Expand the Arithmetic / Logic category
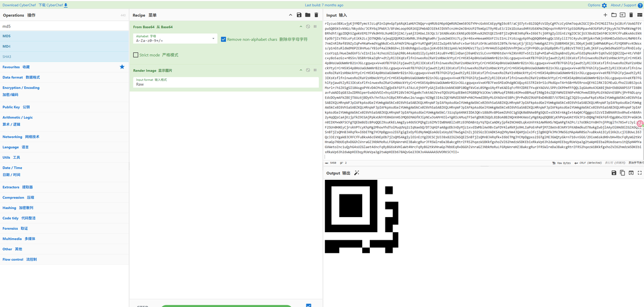The image size is (644, 307). [64, 121]
